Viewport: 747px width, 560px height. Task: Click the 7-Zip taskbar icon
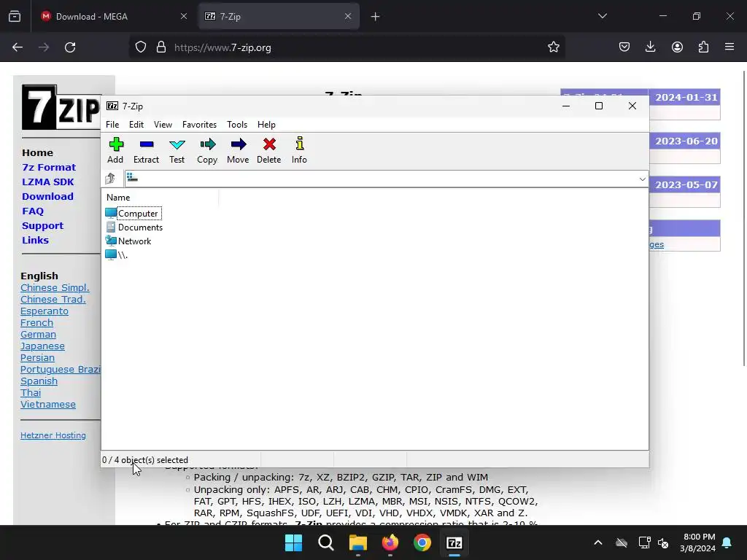(454, 542)
